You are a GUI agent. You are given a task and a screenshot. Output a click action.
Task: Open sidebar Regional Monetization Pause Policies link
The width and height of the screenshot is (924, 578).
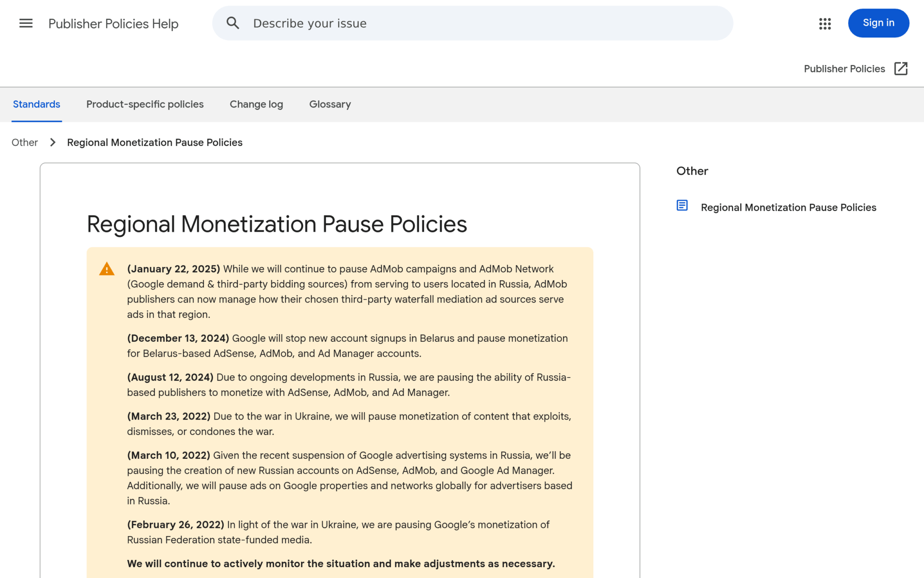point(788,207)
